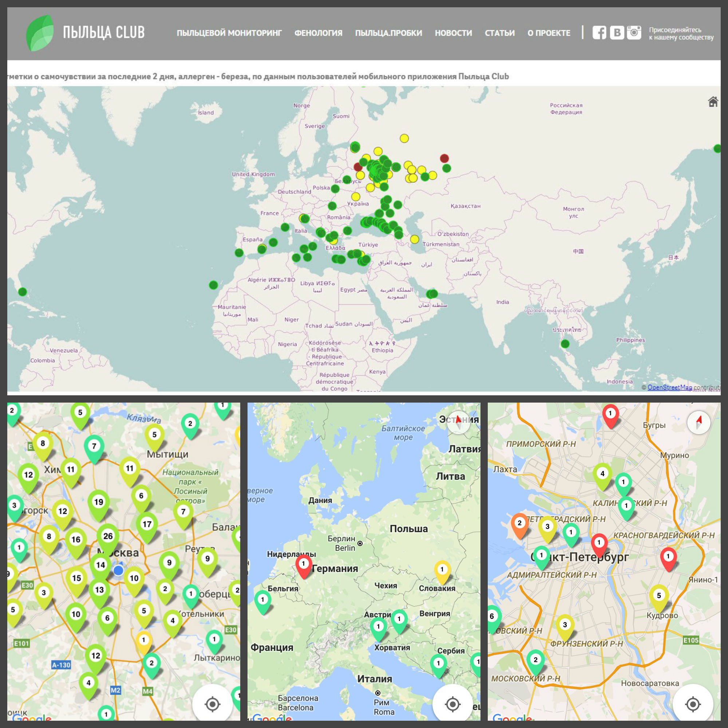
Task: Open О ПРОЕКТЕ menu item
Action: tap(549, 33)
